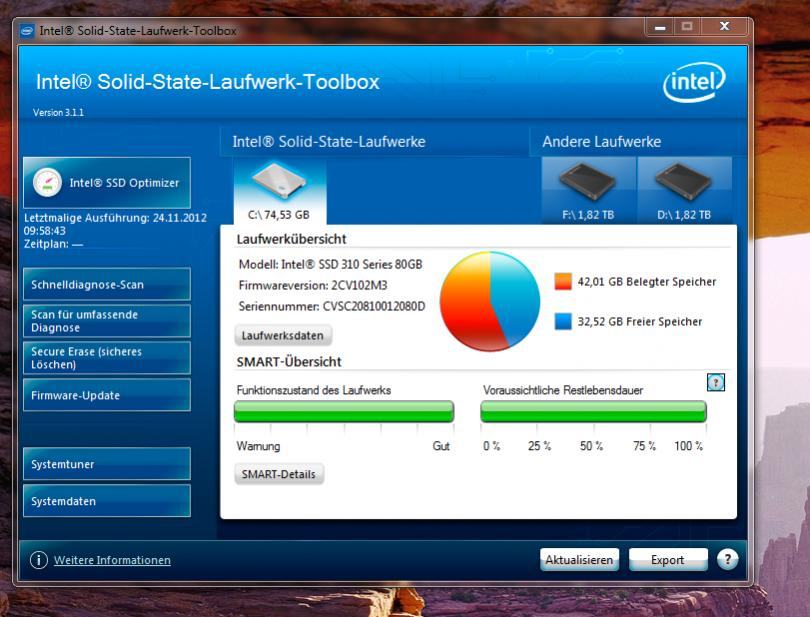Click the Version 3.1.1 label
Screen dimensions: 810x617
(58, 113)
